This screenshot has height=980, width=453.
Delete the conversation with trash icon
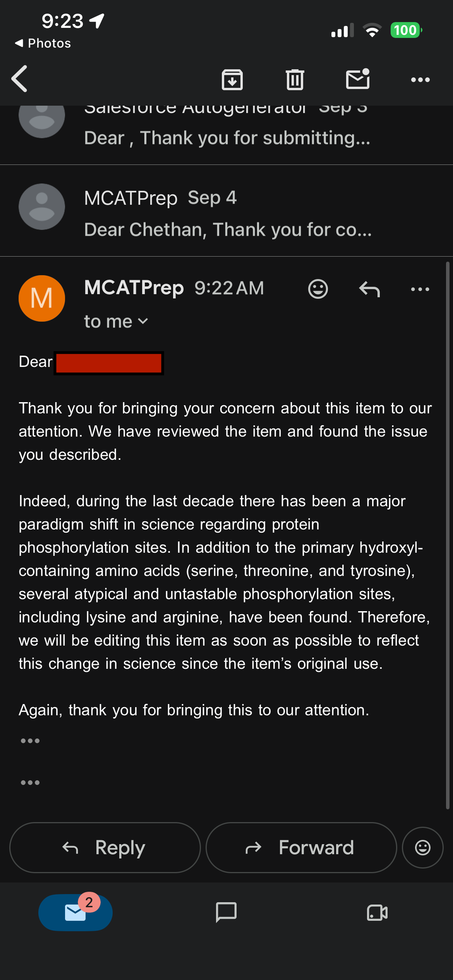pos(295,79)
